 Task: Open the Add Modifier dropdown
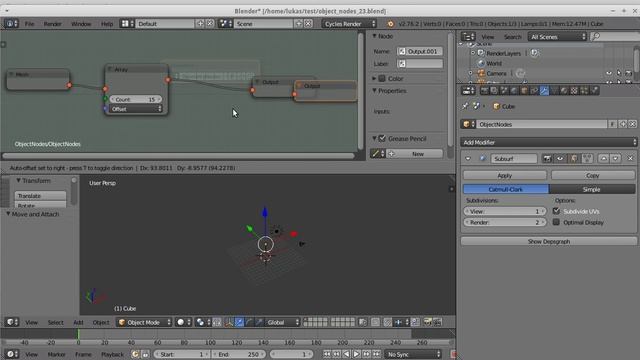tap(549, 142)
